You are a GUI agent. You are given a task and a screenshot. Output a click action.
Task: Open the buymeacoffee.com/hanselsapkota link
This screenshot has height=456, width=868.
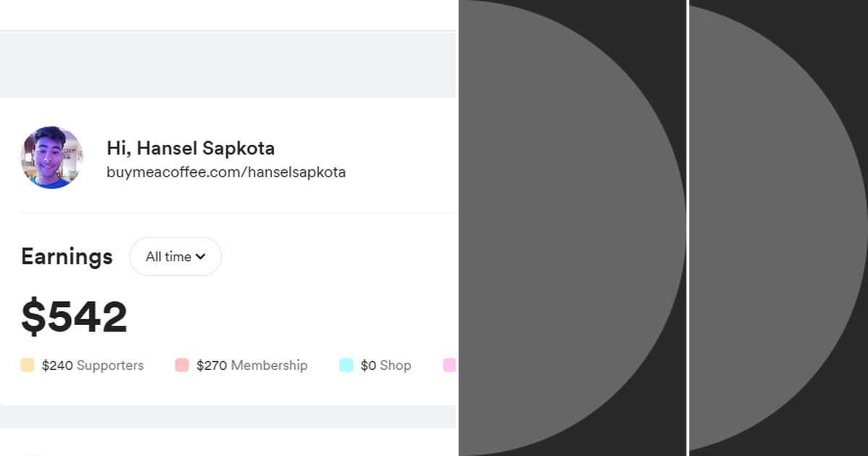(x=226, y=172)
